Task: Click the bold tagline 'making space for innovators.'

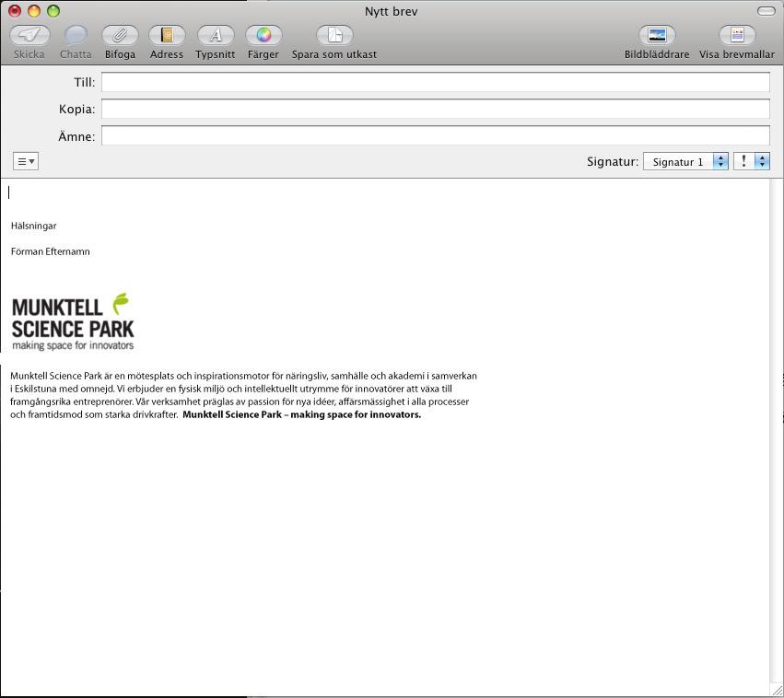Action: [x=356, y=414]
